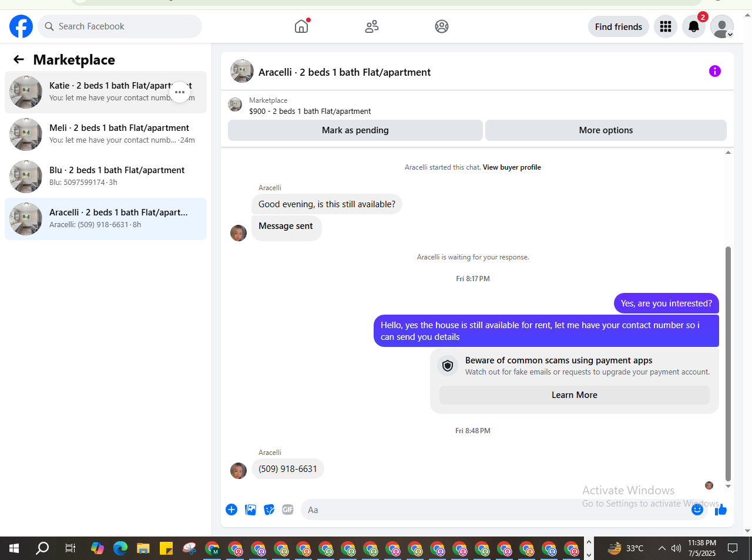
Task: Open the Home feed icon
Action: (x=301, y=26)
